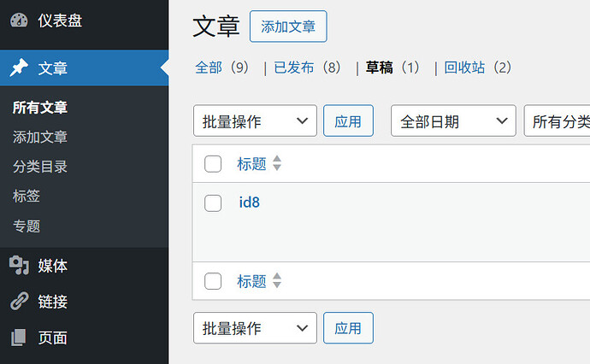The image size is (590, 364).
Task: Open the id8 draft post link
Action: [250, 203]
